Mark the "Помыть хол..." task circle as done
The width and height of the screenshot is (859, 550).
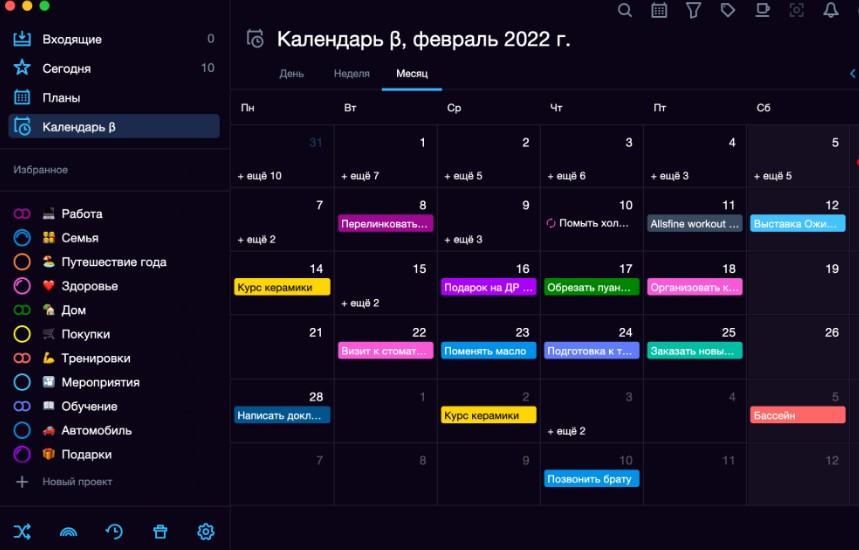[x=551, y=224]
